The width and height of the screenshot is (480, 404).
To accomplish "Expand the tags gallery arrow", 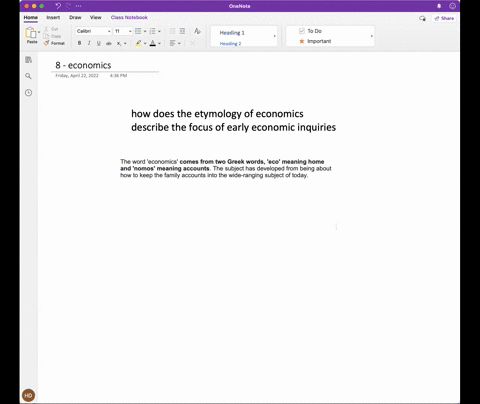I will [x=372, y=36].
